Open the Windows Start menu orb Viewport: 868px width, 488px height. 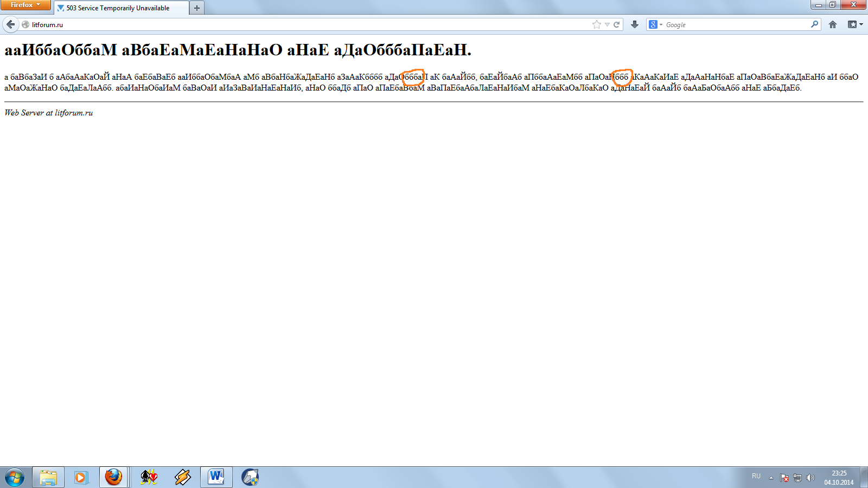(15, 477)
